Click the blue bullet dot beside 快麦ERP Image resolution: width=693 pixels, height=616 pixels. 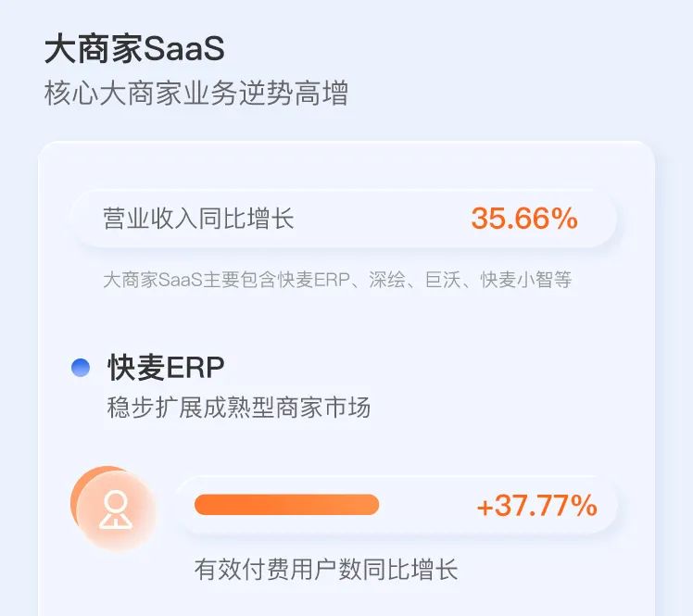point(81,368)
